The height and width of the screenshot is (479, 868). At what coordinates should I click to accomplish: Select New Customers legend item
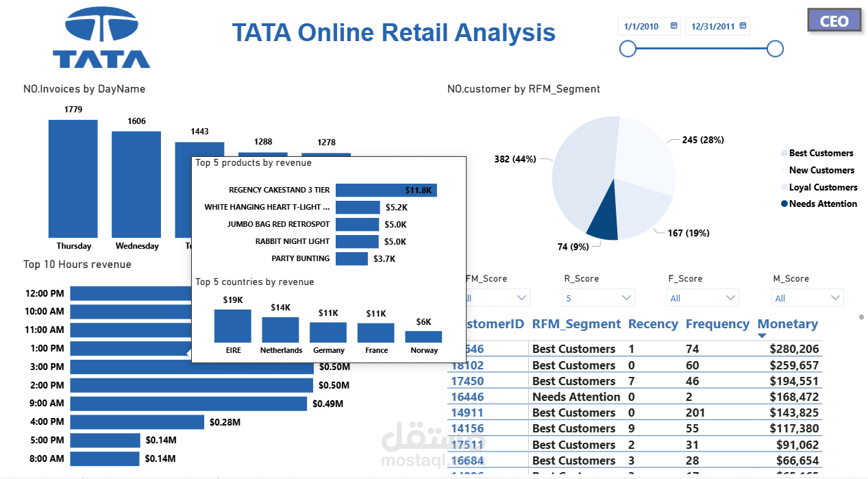[x=817, y=170]
